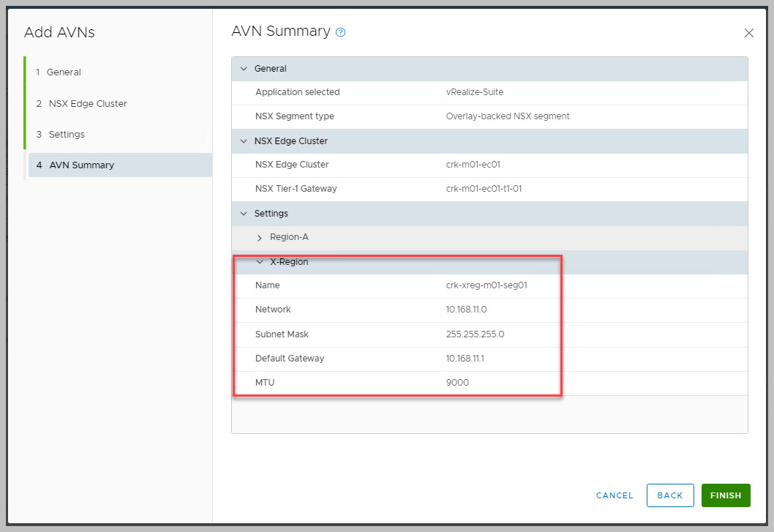Click the segment name crk-xreg-m01-seg01
The width and height of the screenshot is (774, 532).
pyautogui.click(x=486, y=285)
